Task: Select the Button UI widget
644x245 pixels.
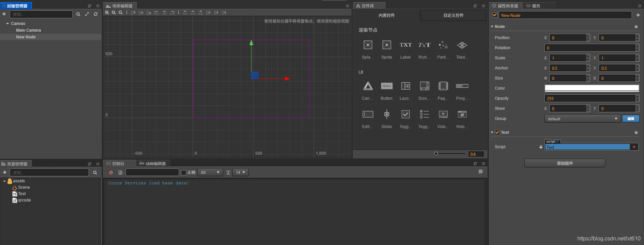Action: [387, 86]
